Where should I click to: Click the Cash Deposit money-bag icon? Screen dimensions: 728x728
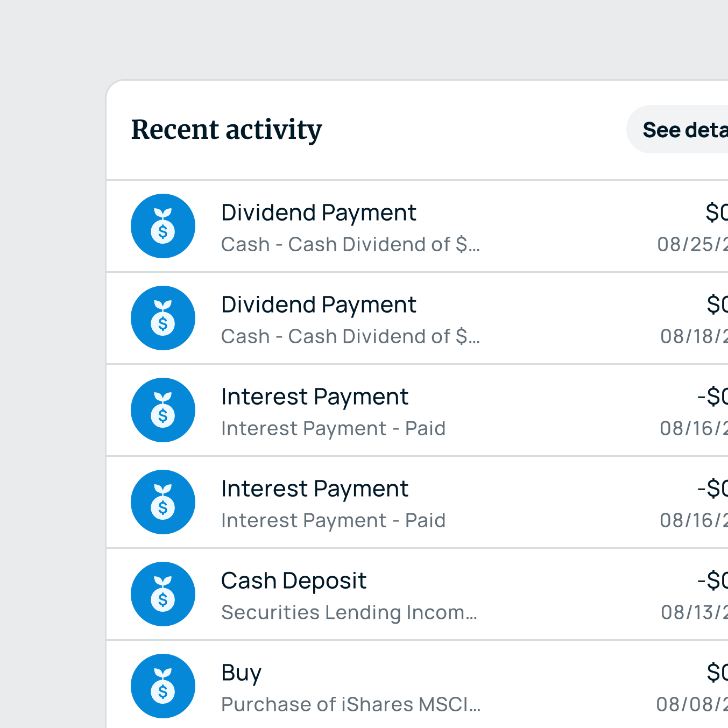pos(162,594)
